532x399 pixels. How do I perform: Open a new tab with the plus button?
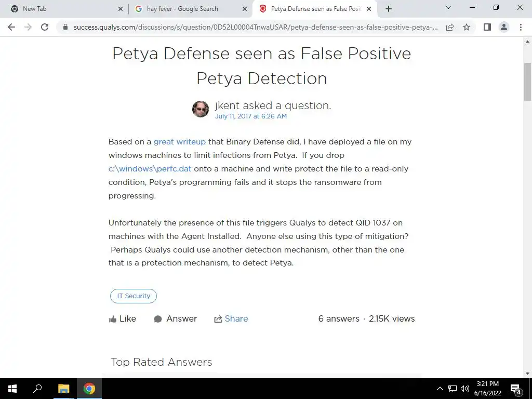point(389,9)
